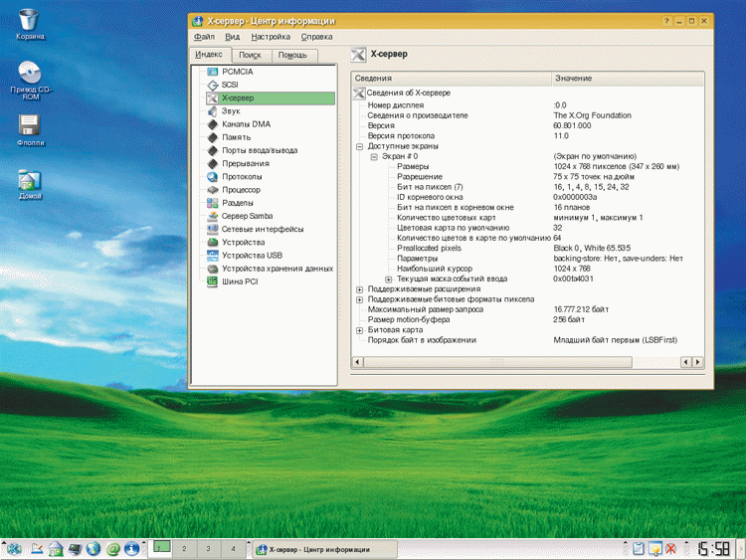The image size is (746, 560).
Task: Click the red crossed tray icon
Action: click(670, 549)
